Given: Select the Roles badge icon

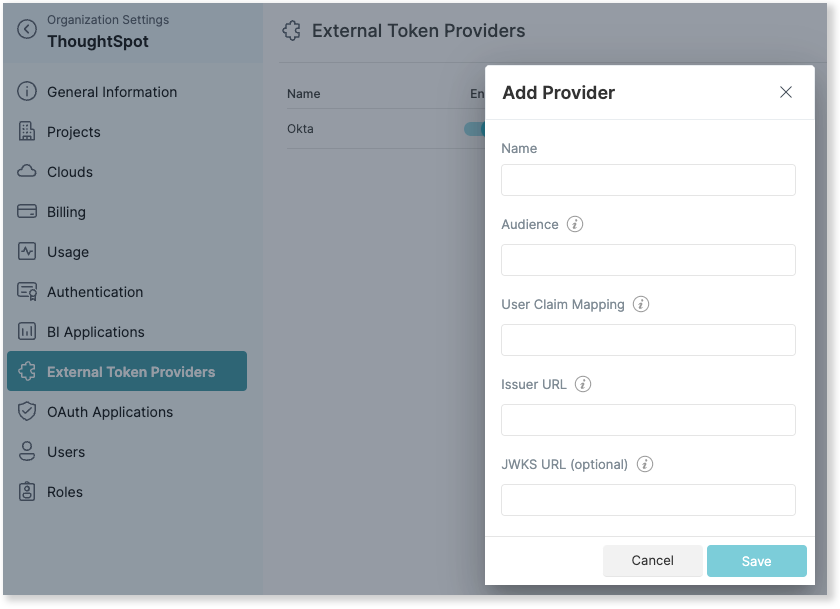Looking at the screenshot, I should tap(27, 491).
